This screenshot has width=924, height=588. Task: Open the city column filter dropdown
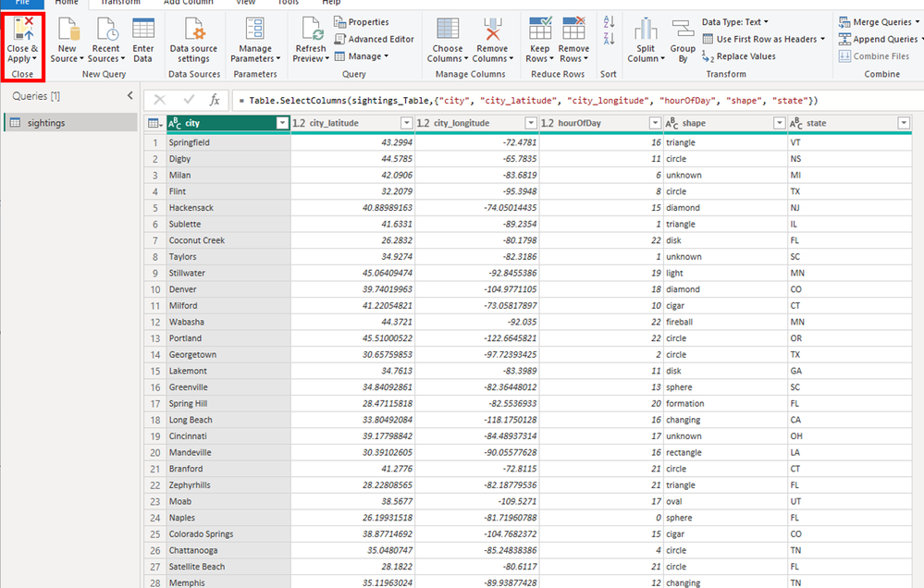pos(282,123)
